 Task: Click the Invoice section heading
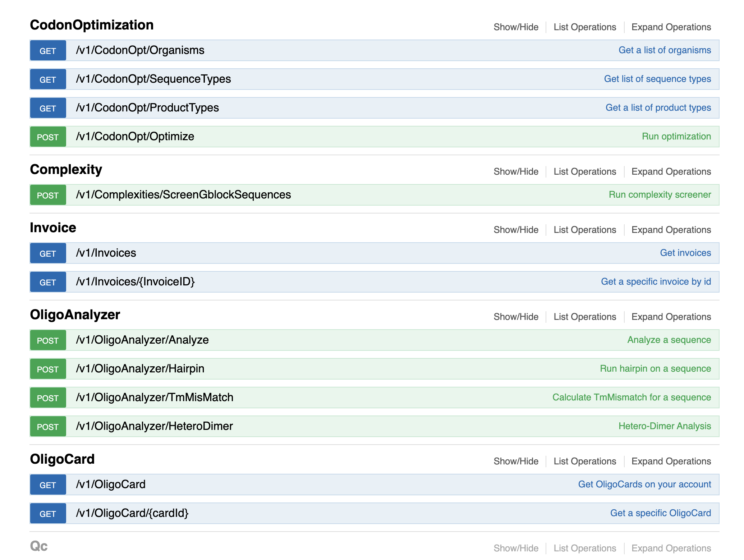[x=53, y=228]
